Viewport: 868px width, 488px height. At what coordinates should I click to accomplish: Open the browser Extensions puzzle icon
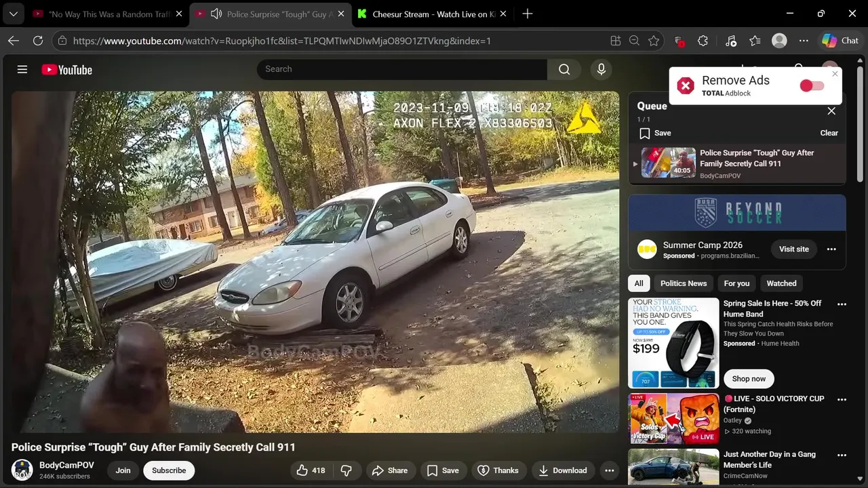pyautogui.click(x=703, y=41)
